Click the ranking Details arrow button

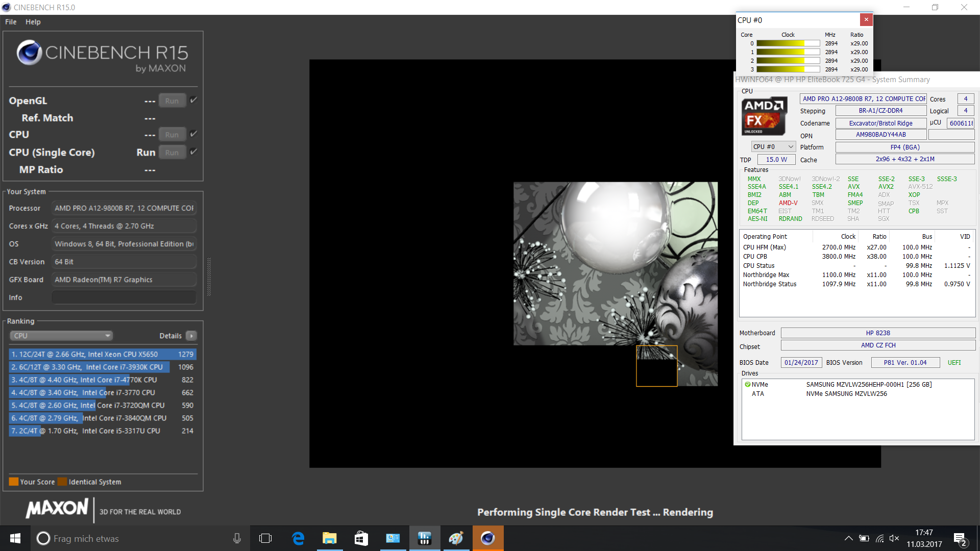(191, 336)
